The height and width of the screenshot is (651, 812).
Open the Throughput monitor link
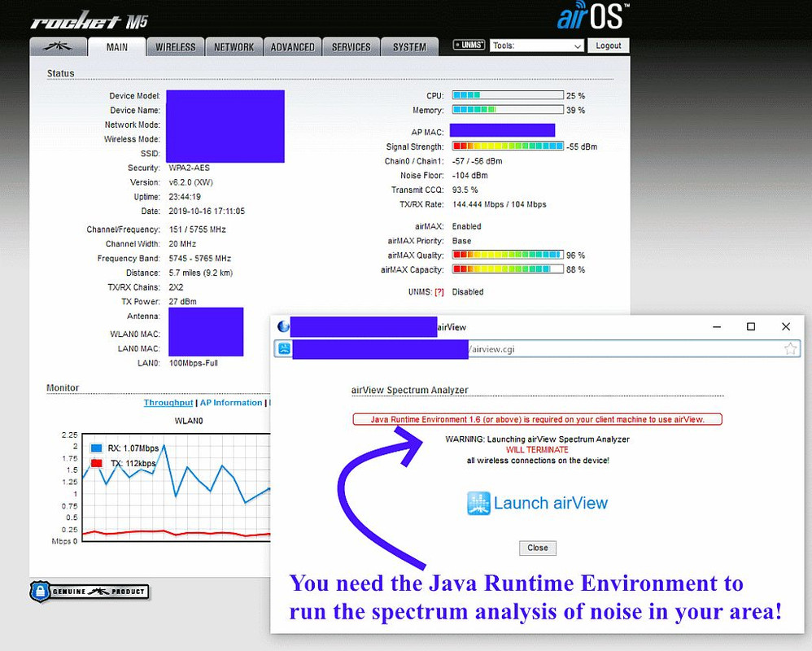168,403
